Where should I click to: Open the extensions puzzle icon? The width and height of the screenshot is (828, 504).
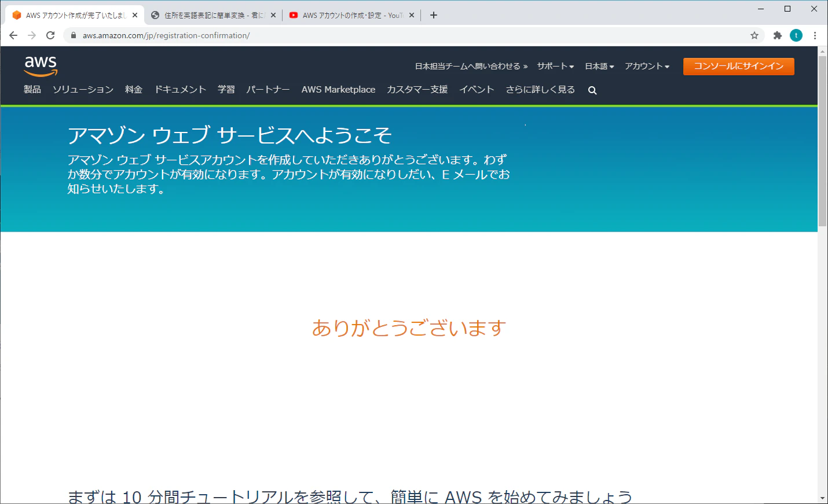click(778, 35)
